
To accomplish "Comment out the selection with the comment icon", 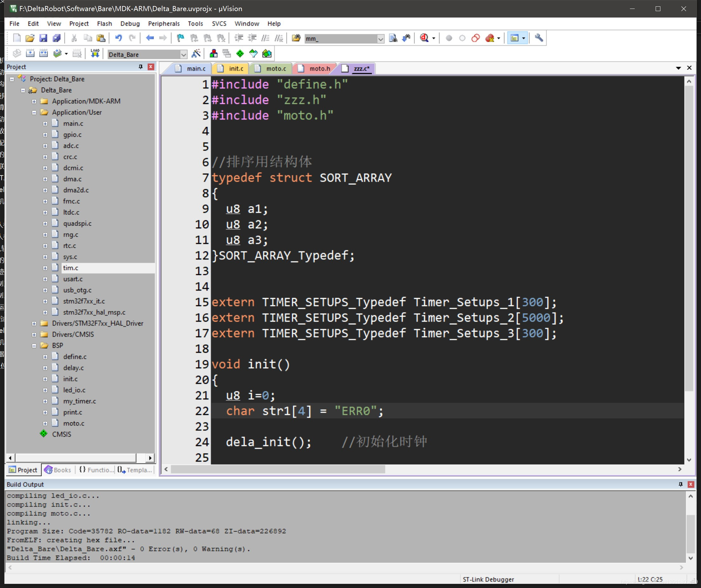I will pos(265,38).
